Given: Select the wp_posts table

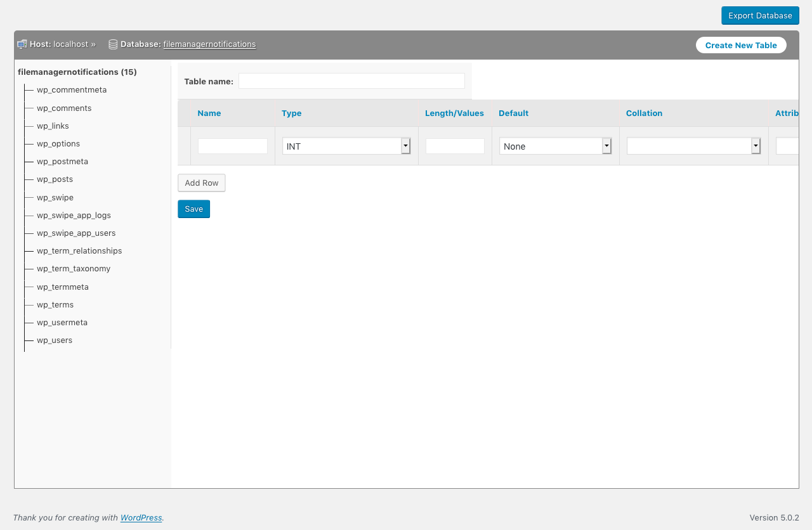Looking at the screenshot, I should (55, 179).
